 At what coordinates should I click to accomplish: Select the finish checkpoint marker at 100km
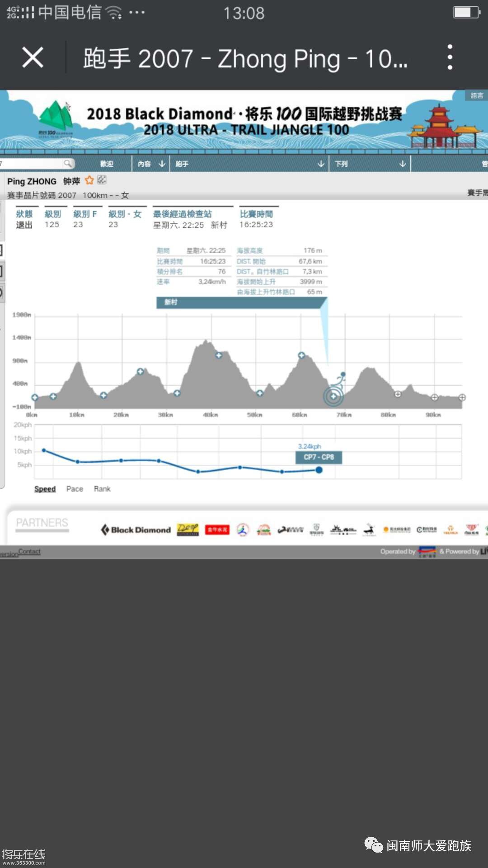pyautogui.click(x=462, y=397)
